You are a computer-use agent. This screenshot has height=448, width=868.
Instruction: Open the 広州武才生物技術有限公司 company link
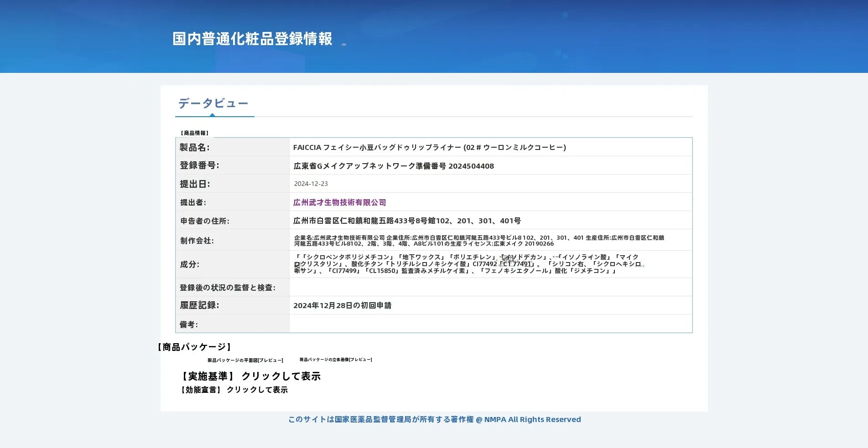coord(339,202)
